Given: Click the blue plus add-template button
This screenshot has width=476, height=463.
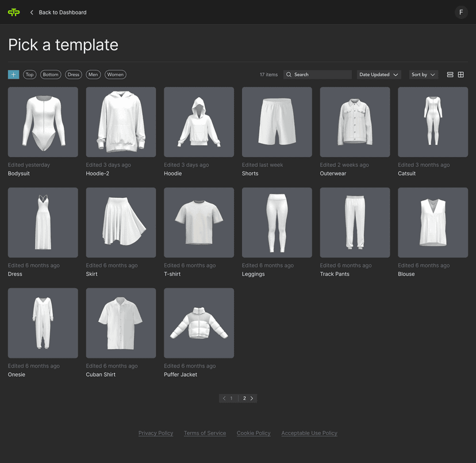Looking at the screenshot, I should coord(13,75).
